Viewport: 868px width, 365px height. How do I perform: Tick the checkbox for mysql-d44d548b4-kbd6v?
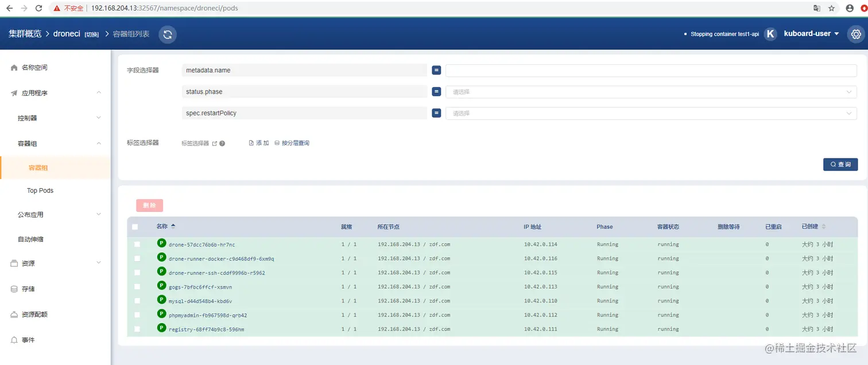[137, 301]
